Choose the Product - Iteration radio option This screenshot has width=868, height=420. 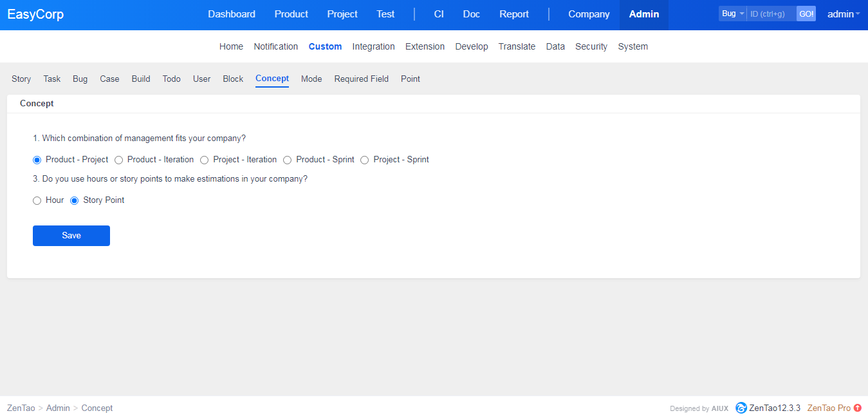click(x=119, y=160)
